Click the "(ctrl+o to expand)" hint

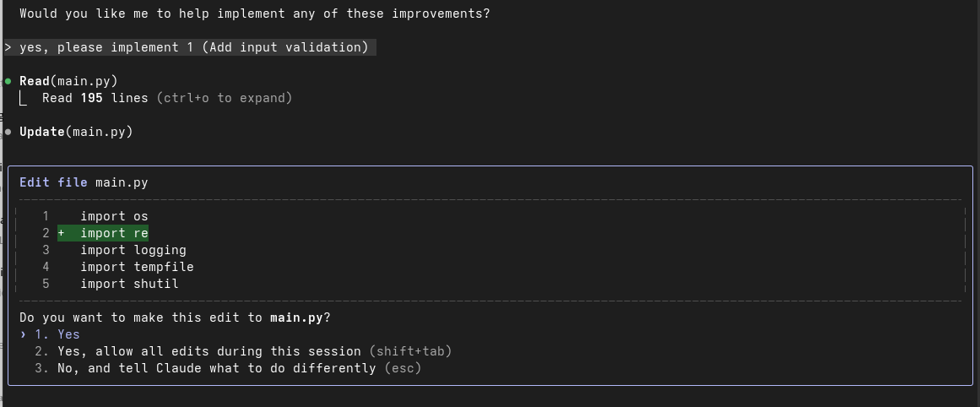point(225,98)
